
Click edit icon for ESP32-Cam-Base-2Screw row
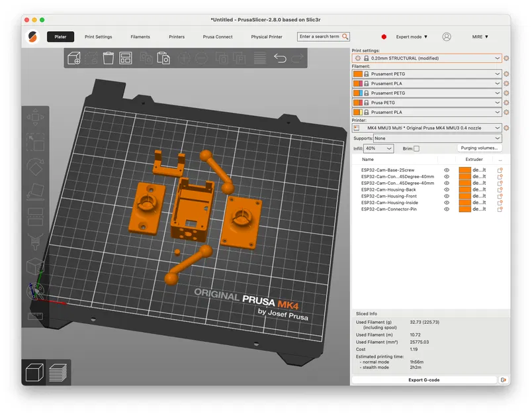[500, 170]
